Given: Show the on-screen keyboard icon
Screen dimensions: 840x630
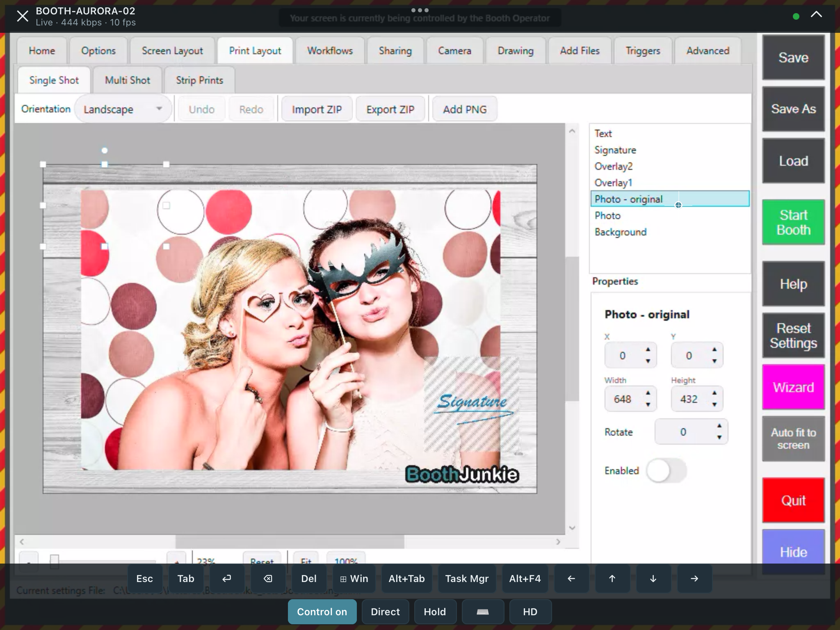Looking at the screenshot, I should click(x=483, y=612).
